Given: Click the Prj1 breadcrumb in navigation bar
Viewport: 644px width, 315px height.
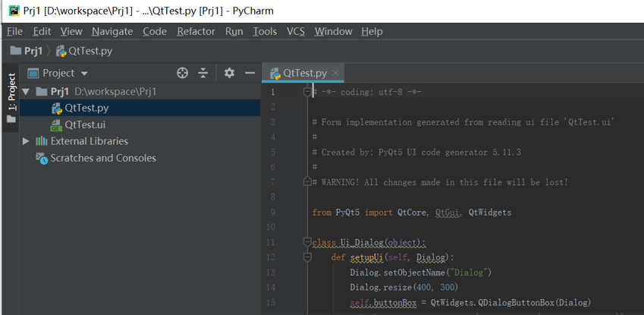Looking at the screenshot, I should point(33,51).
